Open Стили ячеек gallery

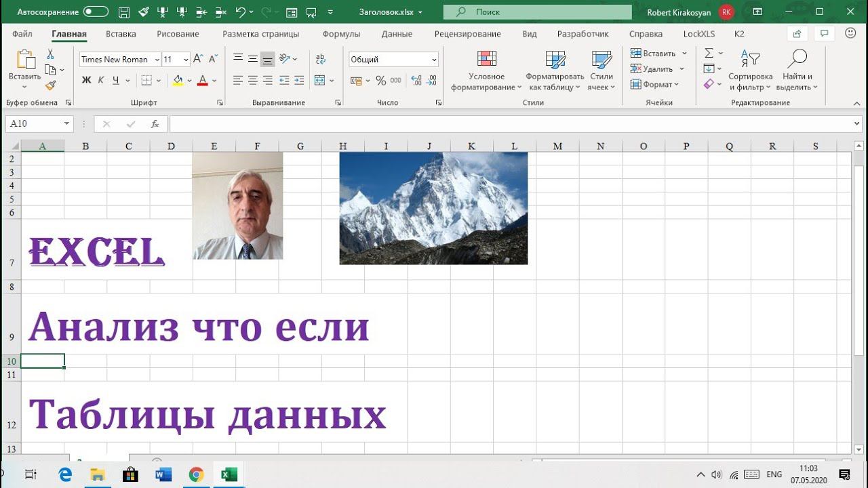coord(601,70)
